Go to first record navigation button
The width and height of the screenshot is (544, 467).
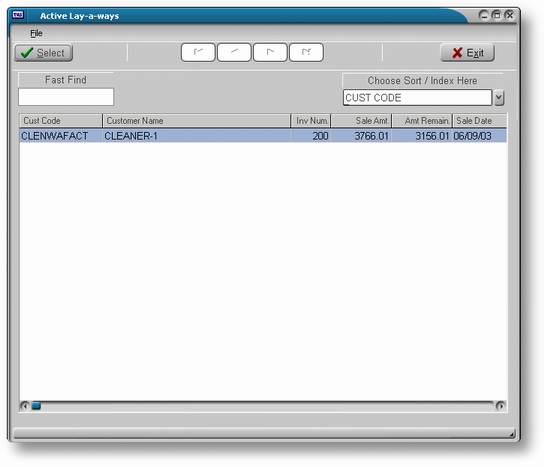click(198, 52)
